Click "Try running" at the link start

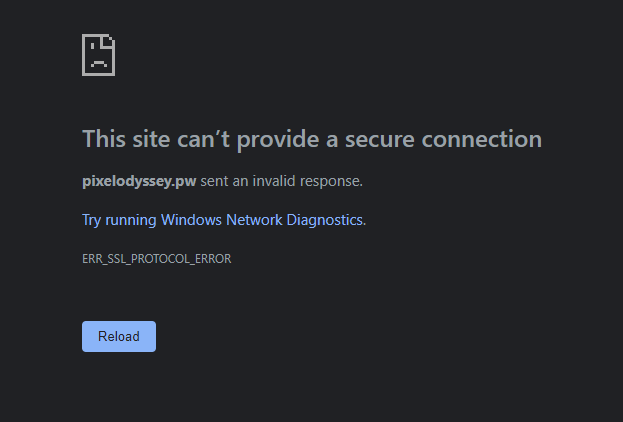click(119, 219)
